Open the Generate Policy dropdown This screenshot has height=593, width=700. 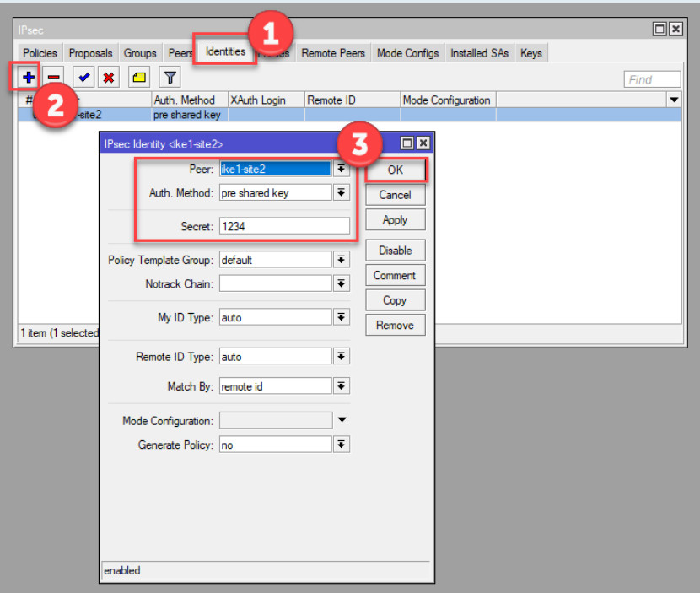[x=341, y=445]
